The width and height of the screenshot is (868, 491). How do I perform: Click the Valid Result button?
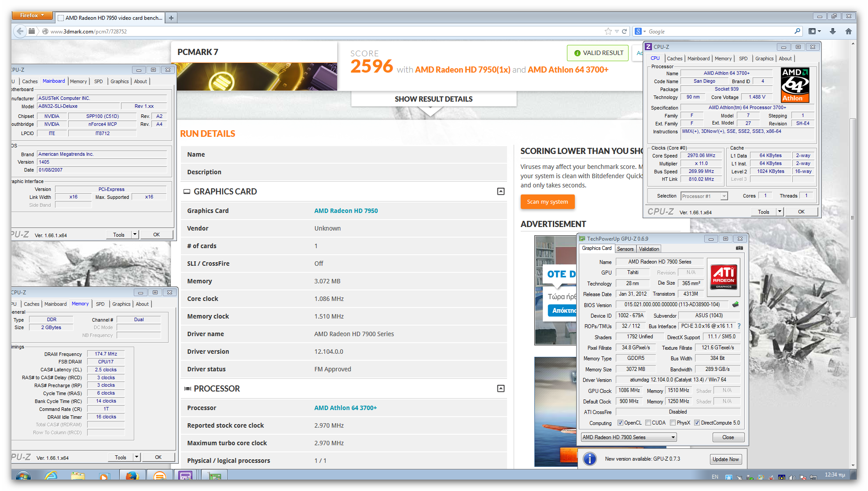[x=598, y=53]
